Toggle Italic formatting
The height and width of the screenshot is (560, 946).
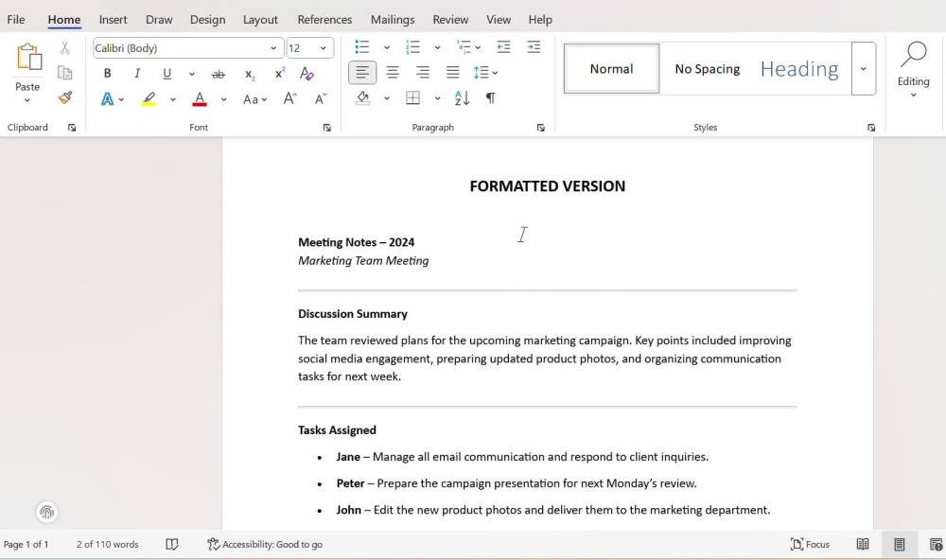tap(137, 74)
